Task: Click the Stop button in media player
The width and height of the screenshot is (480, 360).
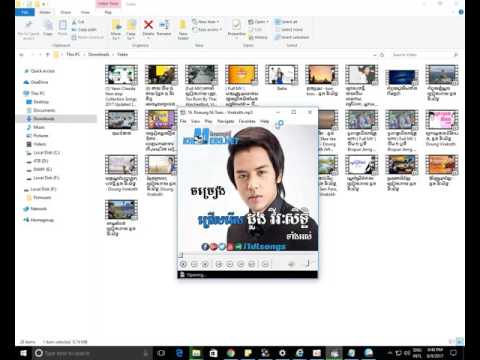Action: pyautogui.click(x=205, y=264)
